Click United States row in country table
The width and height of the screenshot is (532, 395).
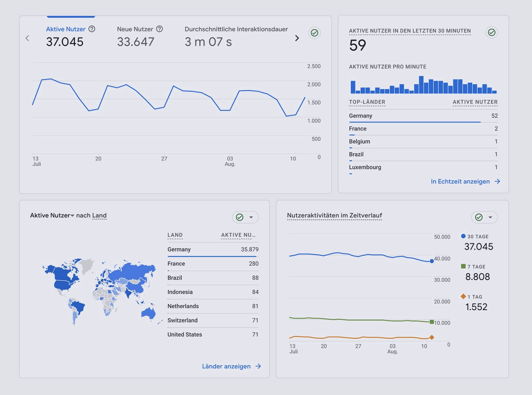tap(213, 334)
